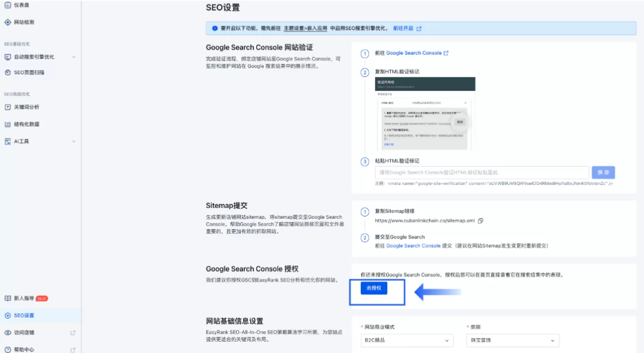Click the SEO设置 page heading
The width and height of the screenshot is (644, 353).
click(222, 7)
